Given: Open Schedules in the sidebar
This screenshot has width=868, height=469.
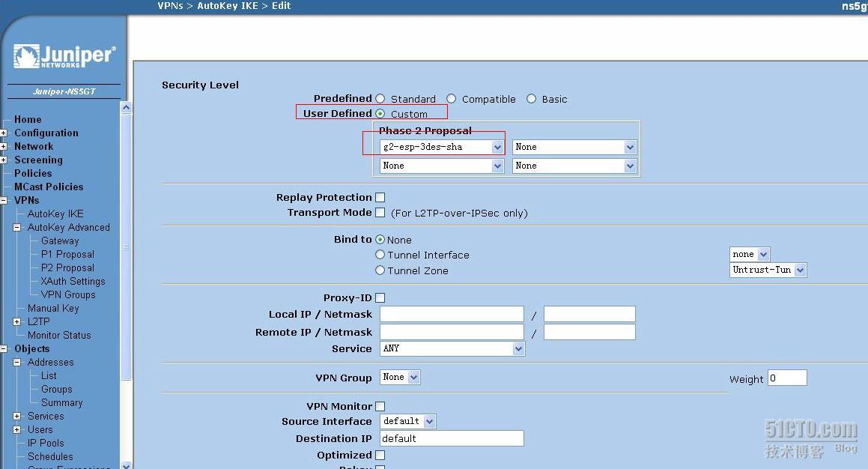Looking at the screenshot, I should coord(50,457).
